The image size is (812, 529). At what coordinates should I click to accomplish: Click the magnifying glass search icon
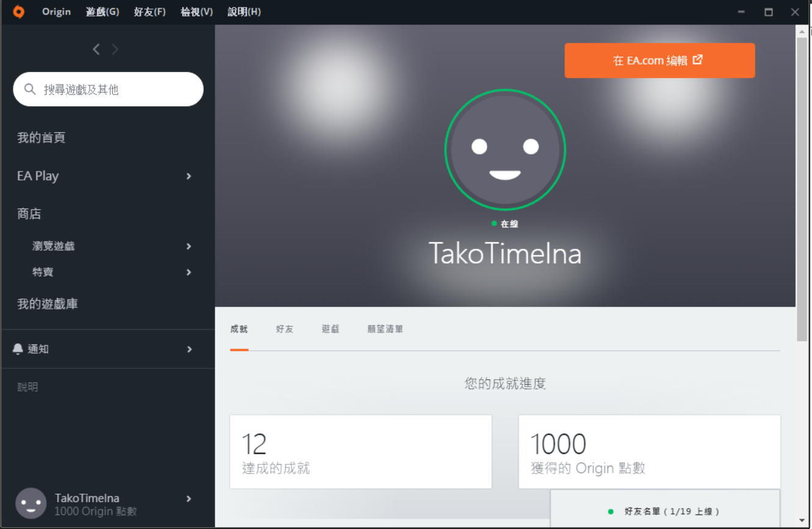[x=30, y=90]
